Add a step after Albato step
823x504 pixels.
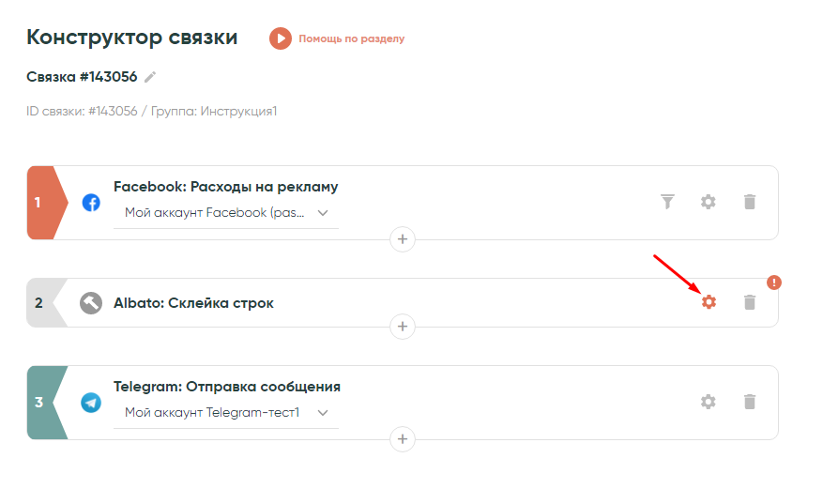click(403, 327)
